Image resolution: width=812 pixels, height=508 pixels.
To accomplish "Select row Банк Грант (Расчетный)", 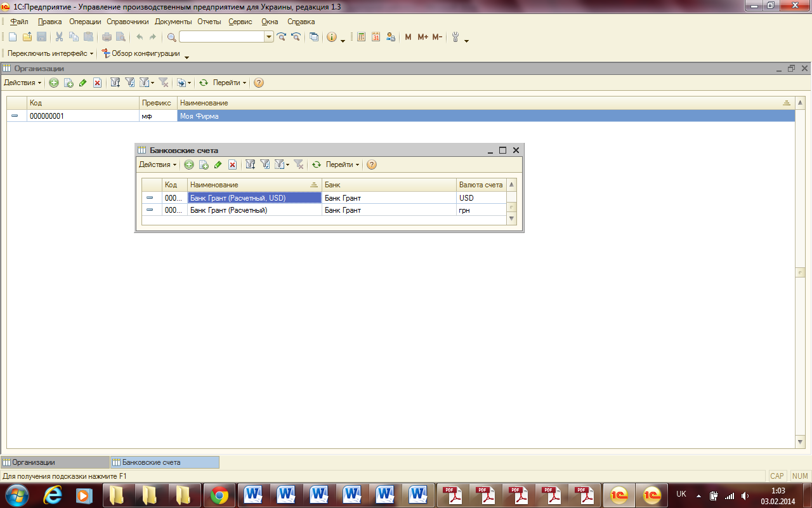I will click(x=324, y=210).
